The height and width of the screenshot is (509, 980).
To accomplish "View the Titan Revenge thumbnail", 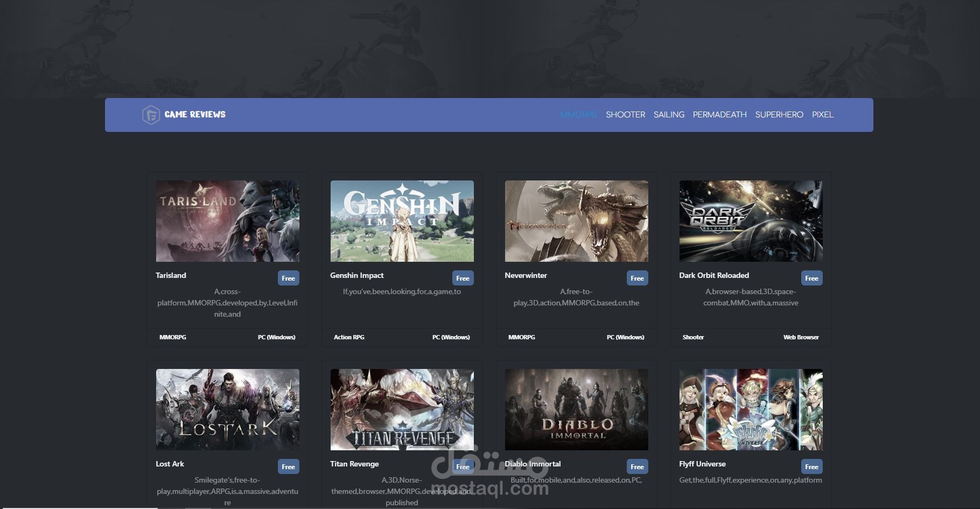I will [x=402, y=410].
